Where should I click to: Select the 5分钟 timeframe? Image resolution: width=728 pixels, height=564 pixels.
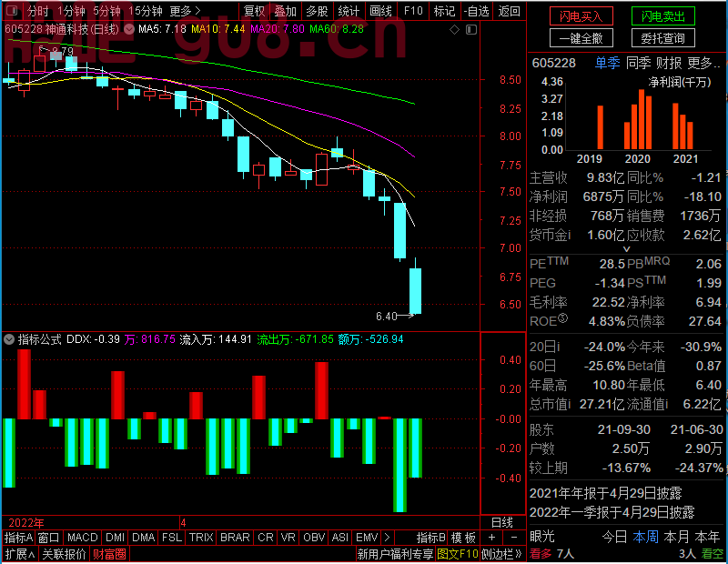106,11
